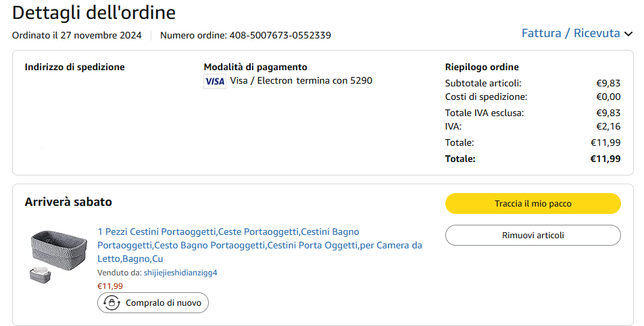Click the Visa card logo icon
644x326 pixels.
(x=214, y=81)
